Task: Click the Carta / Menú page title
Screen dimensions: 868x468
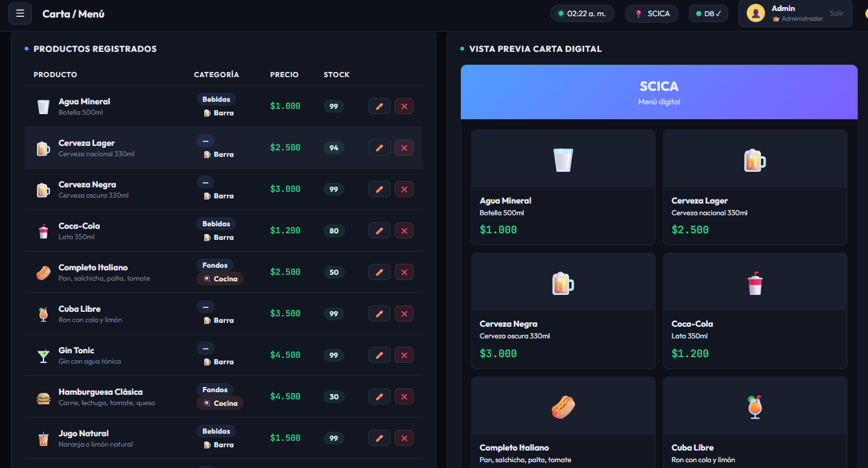Action: (73, 14)
